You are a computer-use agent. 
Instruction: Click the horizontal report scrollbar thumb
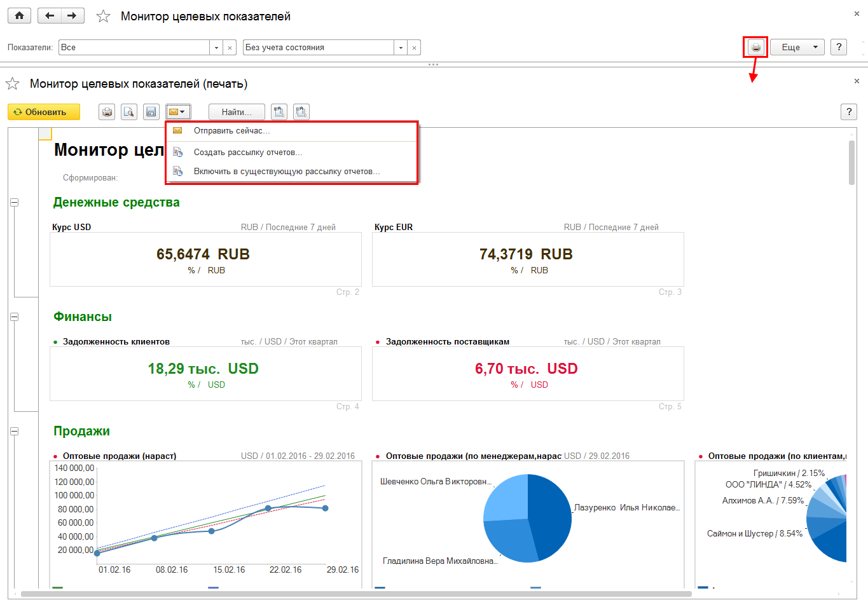(x=356, y=594)
